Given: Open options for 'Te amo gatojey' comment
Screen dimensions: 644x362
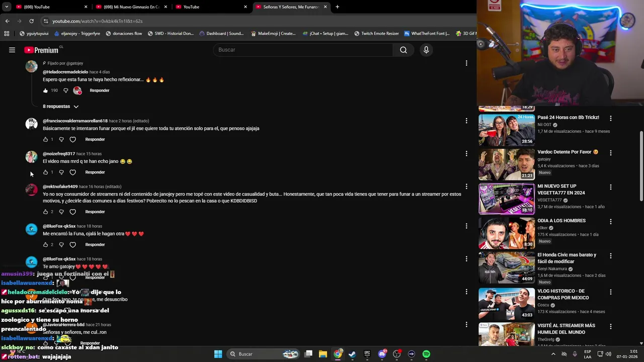Looking at the screenshot, I should point(466,258).
